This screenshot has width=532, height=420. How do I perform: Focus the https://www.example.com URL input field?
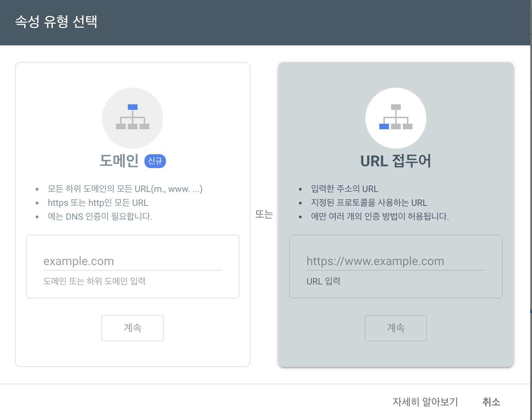[396, 261]
